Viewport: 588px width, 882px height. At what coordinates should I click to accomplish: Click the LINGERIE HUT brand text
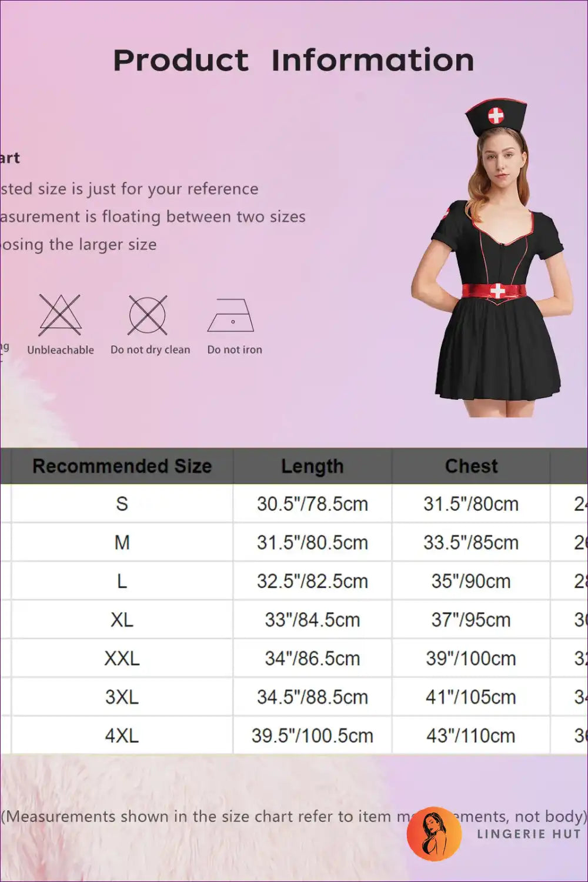coord(529,834)
